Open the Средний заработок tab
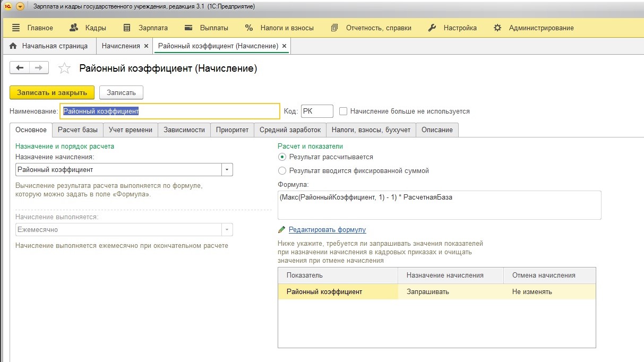 [290, 130]
